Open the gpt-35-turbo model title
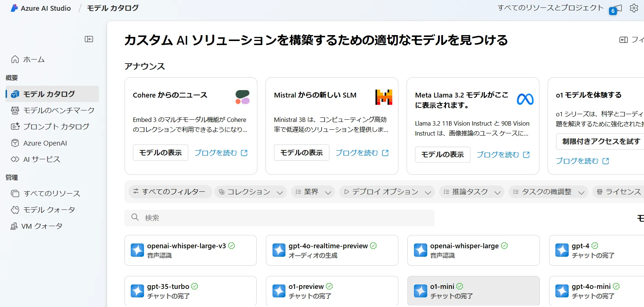This screenshot has height=307, width=644. point(168,286)
